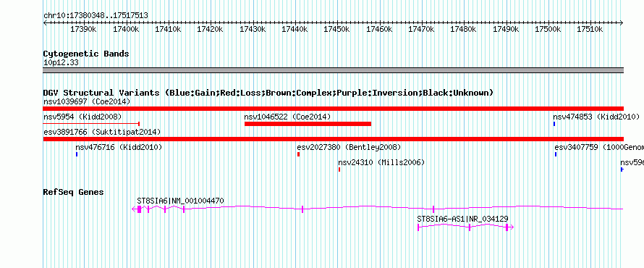Open the nsv474853 (Kidd2010) label
Screen dimensions: 644x268
[596, 117]
